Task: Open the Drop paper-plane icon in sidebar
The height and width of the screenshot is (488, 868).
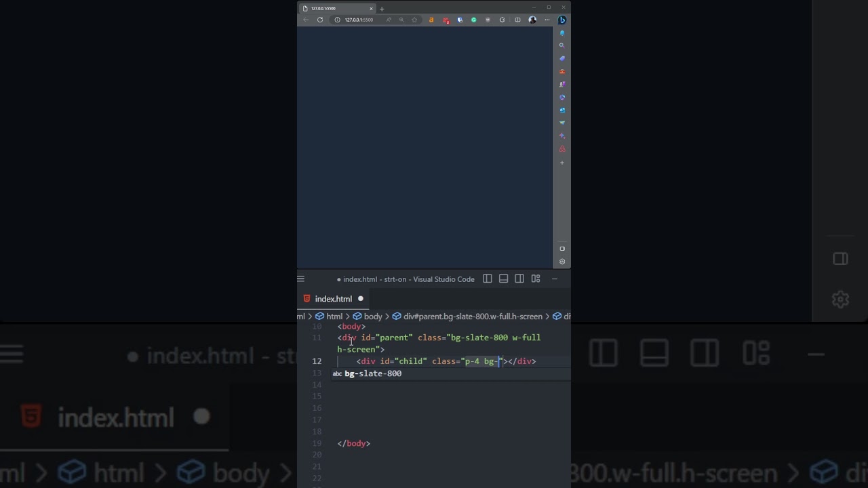Action: click(x=561, y=123)
